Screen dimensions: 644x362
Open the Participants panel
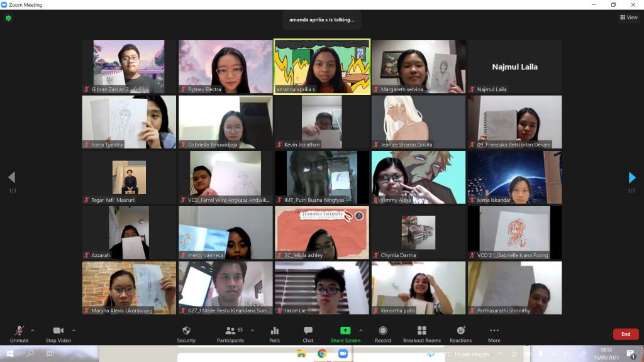click(231, 331)
